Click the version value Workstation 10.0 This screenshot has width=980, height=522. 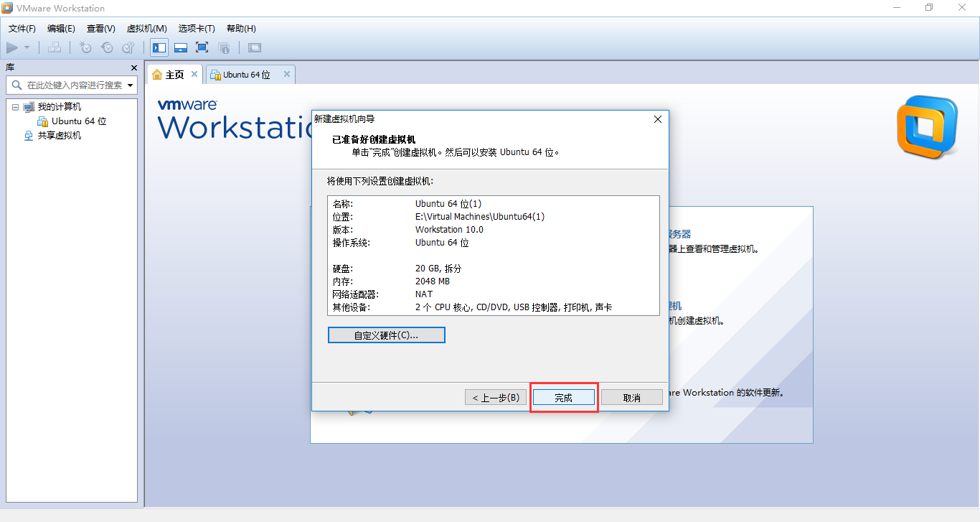click(x=449, y=230)
